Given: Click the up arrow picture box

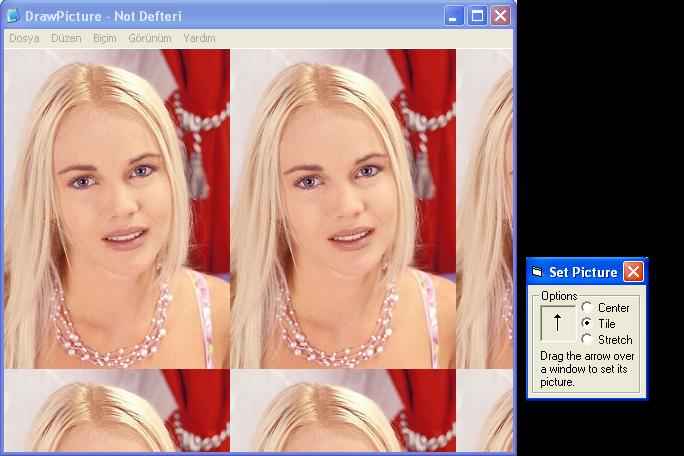Looking at the screenshot, I should [x=557, y=323].
